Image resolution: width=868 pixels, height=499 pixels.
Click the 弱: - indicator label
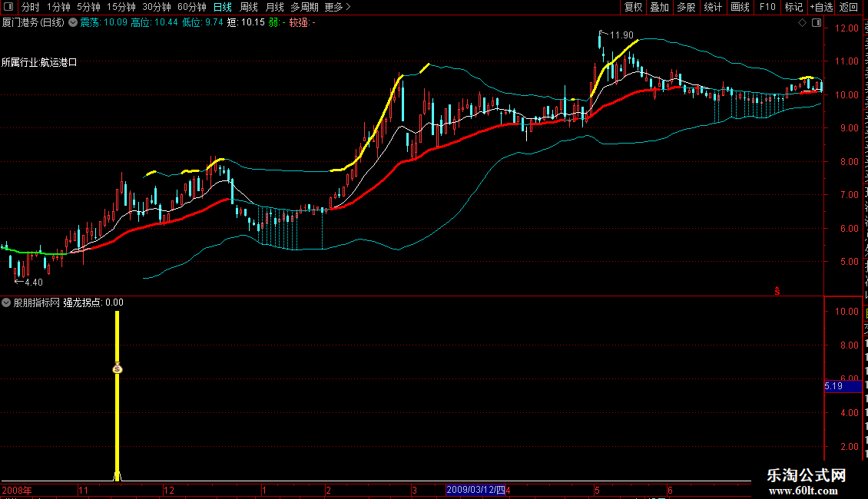point(277,23)
